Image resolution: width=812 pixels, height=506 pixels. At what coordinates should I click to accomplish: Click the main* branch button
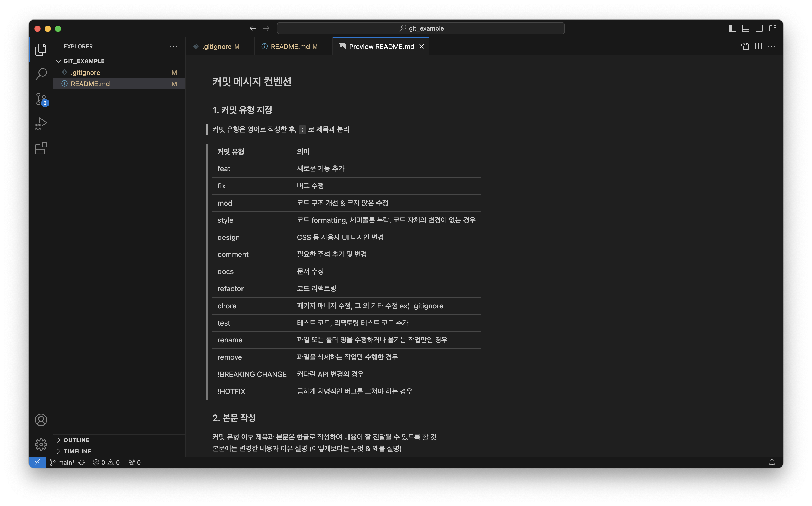tap(63, 462)
